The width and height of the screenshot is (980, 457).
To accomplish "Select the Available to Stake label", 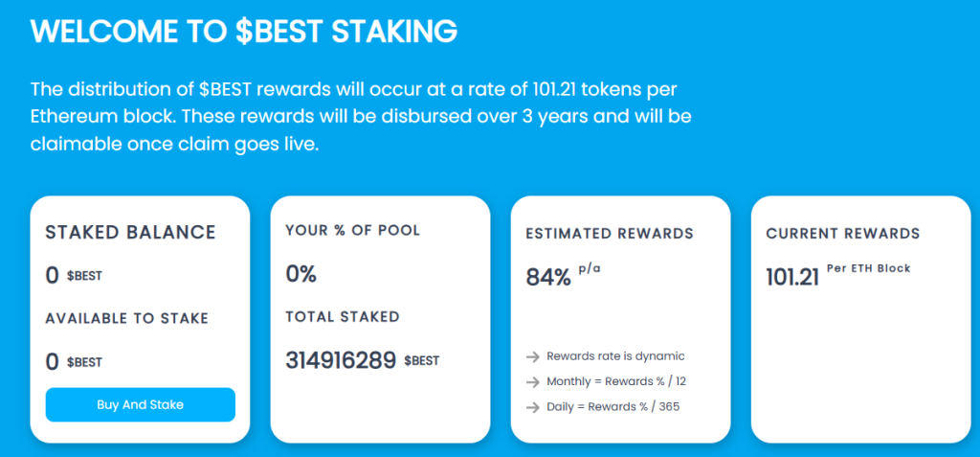I will click(126, 318).
